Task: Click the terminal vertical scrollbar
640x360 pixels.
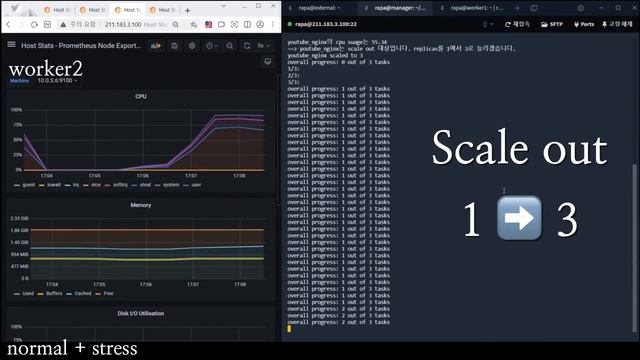Action: click(x=634, y=247)
